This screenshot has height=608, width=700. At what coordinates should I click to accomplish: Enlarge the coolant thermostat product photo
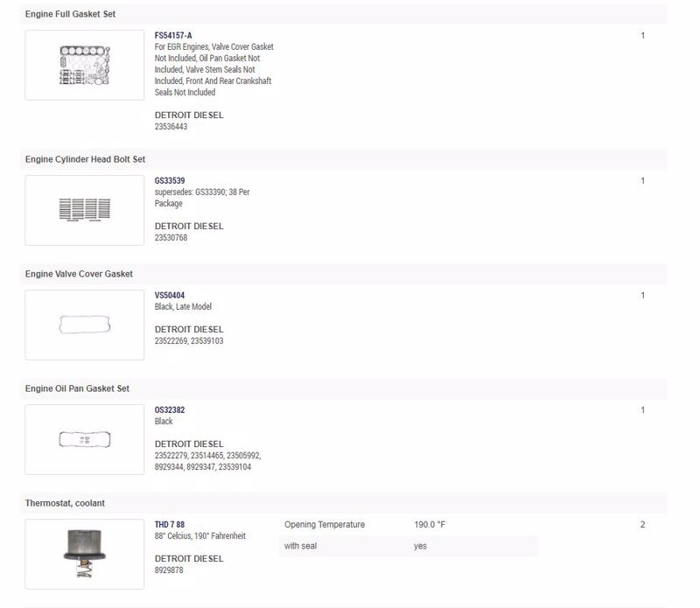(x=84, y=554)
